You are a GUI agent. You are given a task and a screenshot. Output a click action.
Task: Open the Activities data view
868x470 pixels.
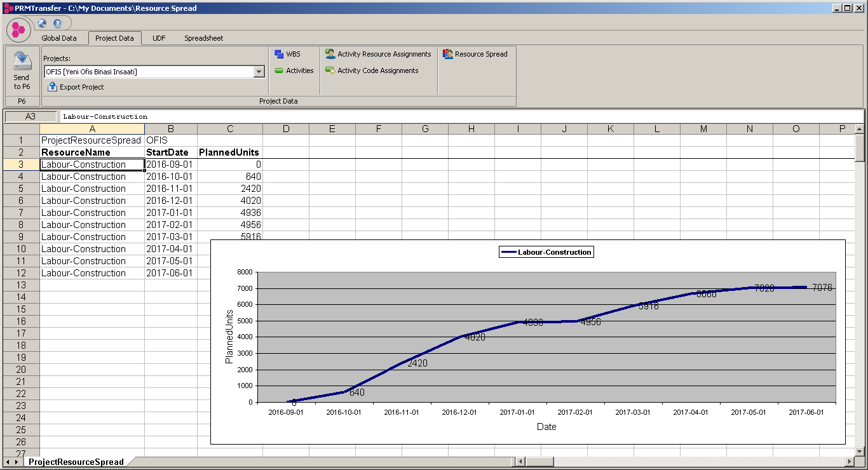(x=294, y=71)
